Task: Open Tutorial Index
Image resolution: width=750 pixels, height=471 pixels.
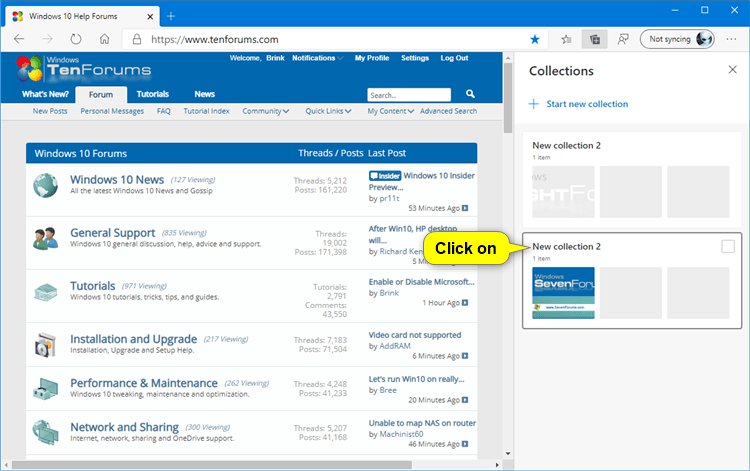Action: click(x=207, y=111)
